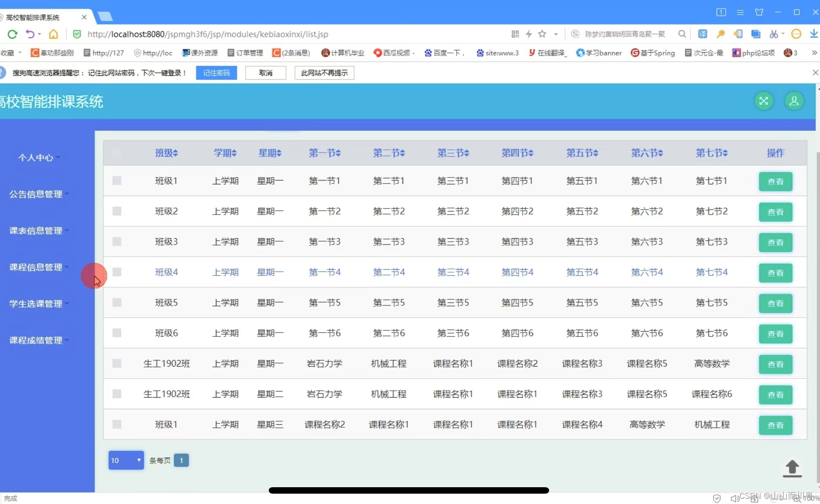Toggle the select-all header checkbox
Image resolution: width=820 pixels, height=504 pixels.
click(x=117, y=152)
